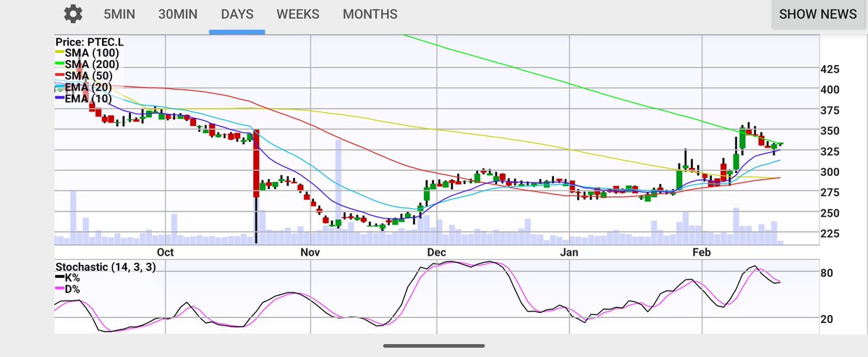This screenshot has height=357, width=868.
Task: Click the Price: PTEC.L legend label
Action: (x=90, y=41)
